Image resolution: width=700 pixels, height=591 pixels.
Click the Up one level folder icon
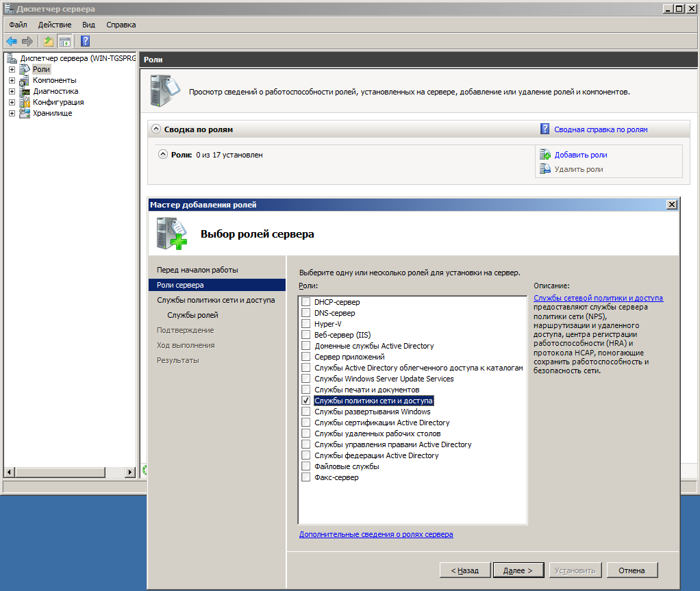49,41
